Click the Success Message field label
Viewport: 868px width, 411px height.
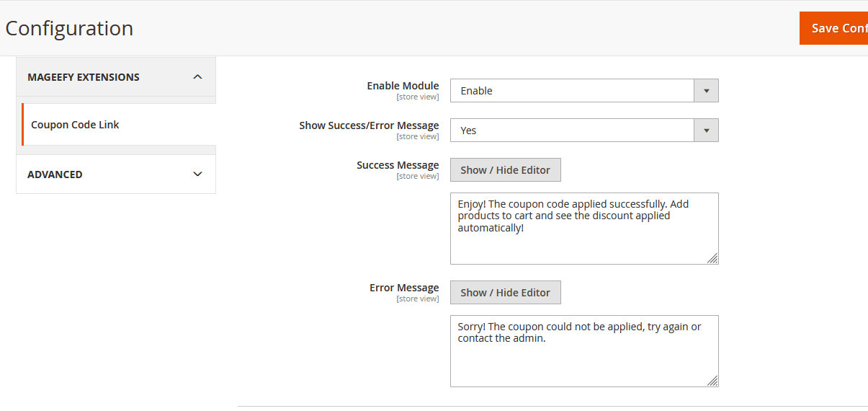(398, 165)
